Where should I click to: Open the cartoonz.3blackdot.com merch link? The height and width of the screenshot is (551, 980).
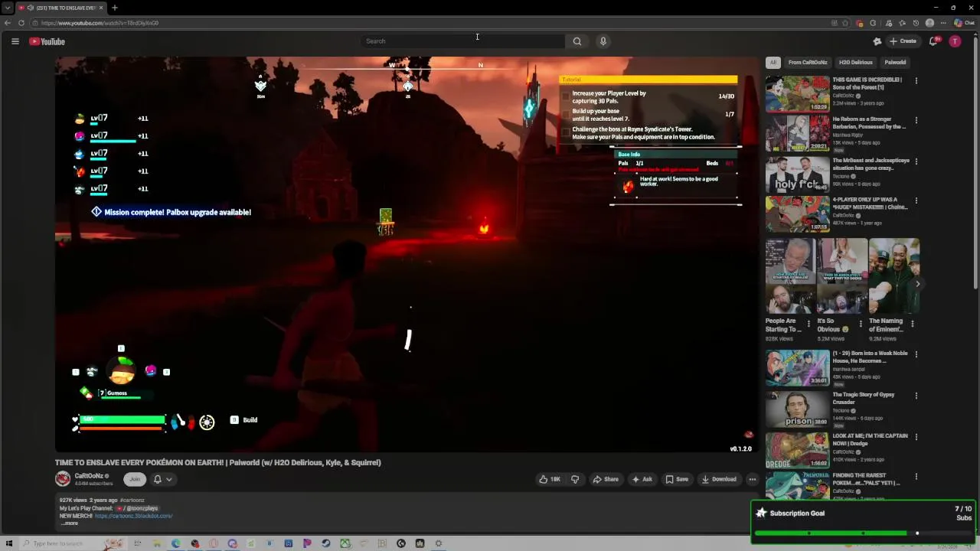tap(134, 516)
